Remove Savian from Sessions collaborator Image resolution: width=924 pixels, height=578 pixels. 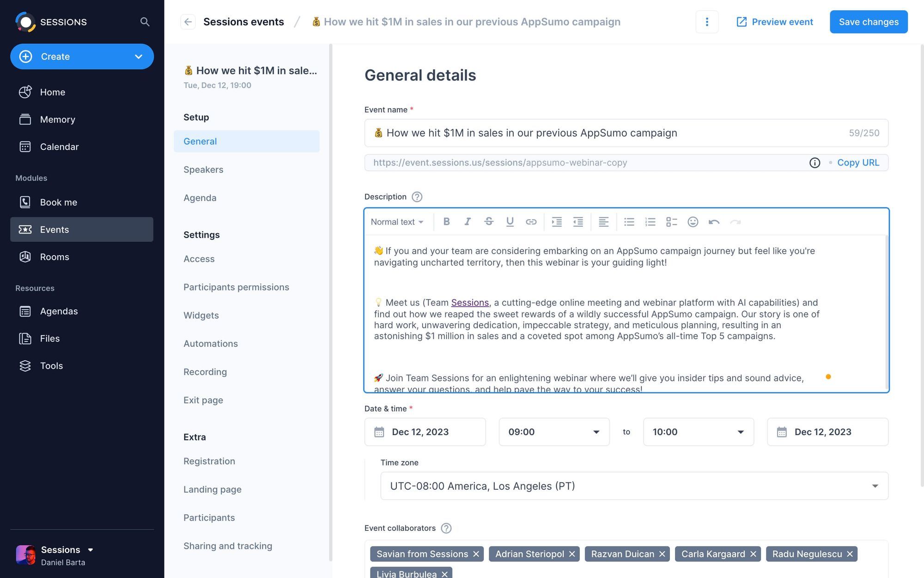pyautogui.click(x=476, y=554)
